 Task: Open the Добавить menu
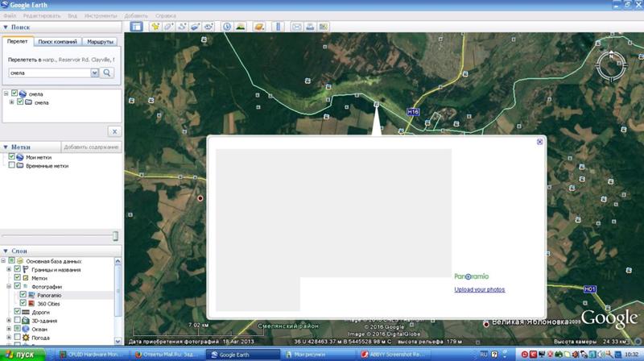point(136,15)
